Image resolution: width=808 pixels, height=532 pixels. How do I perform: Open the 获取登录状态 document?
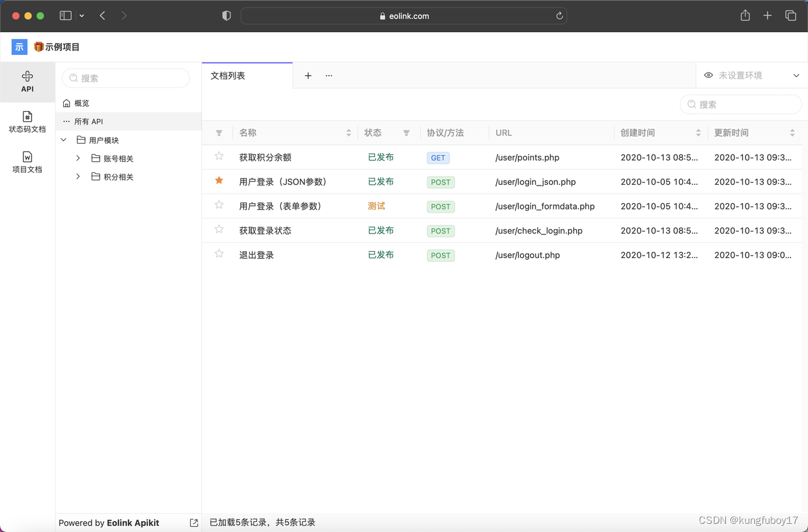(265, 231)
